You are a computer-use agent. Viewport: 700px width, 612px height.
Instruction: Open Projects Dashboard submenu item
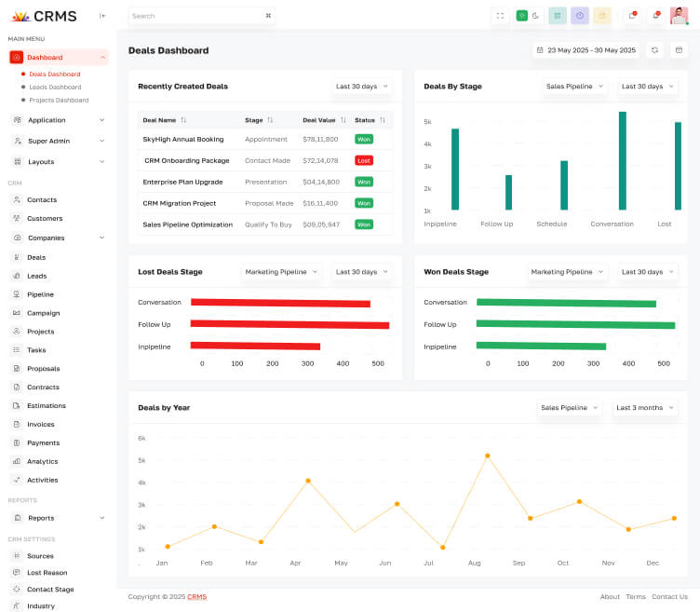tap(59, 100)
